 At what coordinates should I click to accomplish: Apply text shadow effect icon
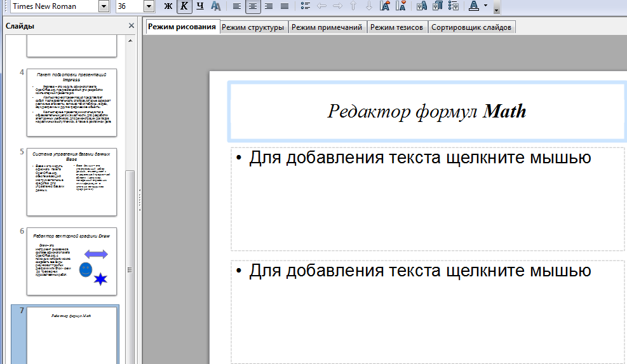click(216, 6)
